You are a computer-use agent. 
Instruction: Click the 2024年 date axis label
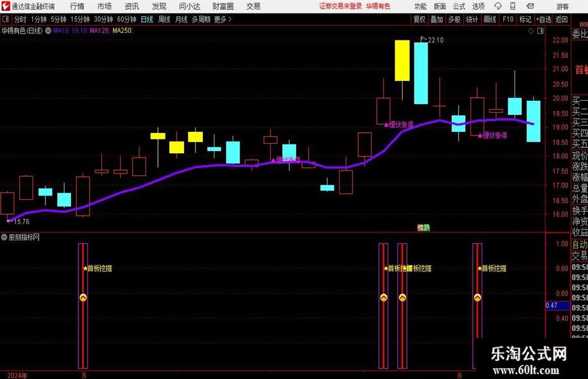[17, 375]
